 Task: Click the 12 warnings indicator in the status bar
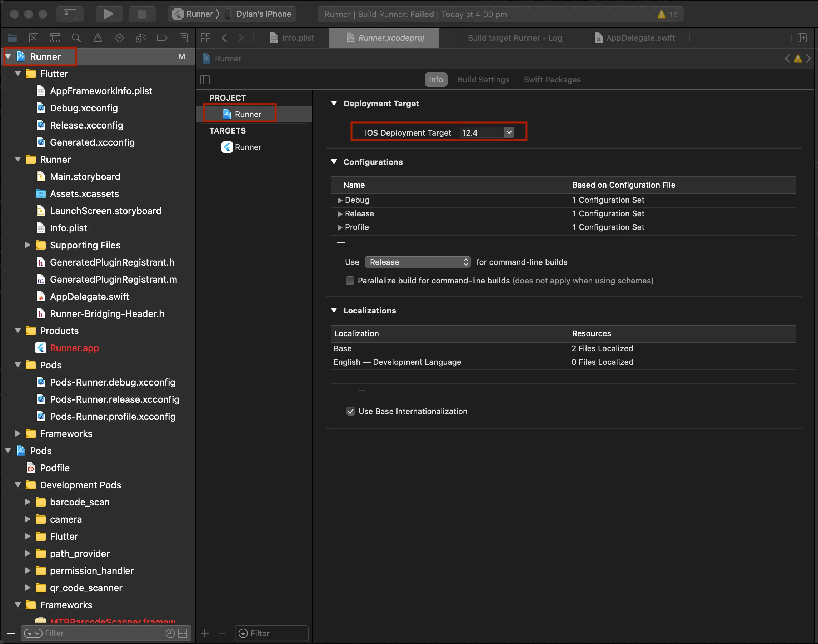coord(667,14)
